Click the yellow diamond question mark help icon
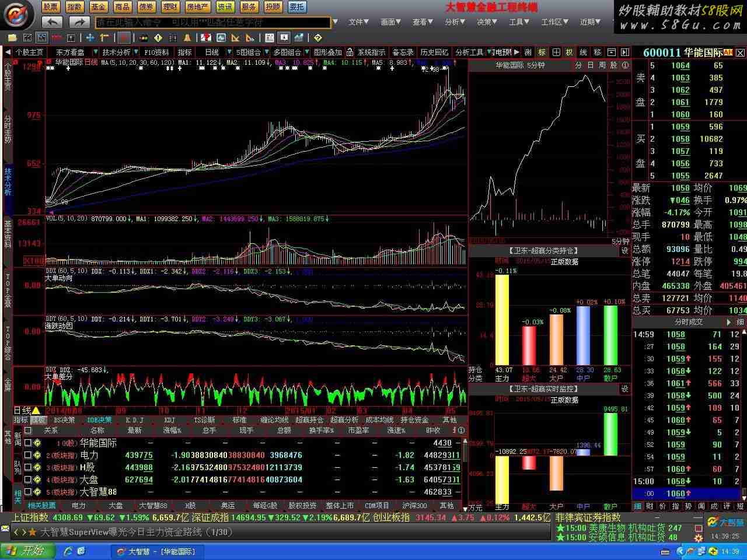The width and height of the screenshot is (747, 560). click(x=317, y=38)
